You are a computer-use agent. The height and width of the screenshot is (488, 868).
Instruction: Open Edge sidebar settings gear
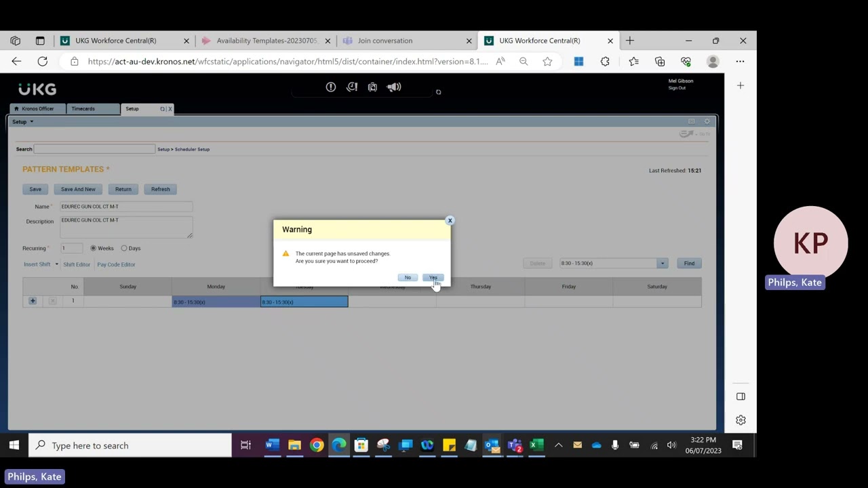pyautogui.click(x=741, y=420)
